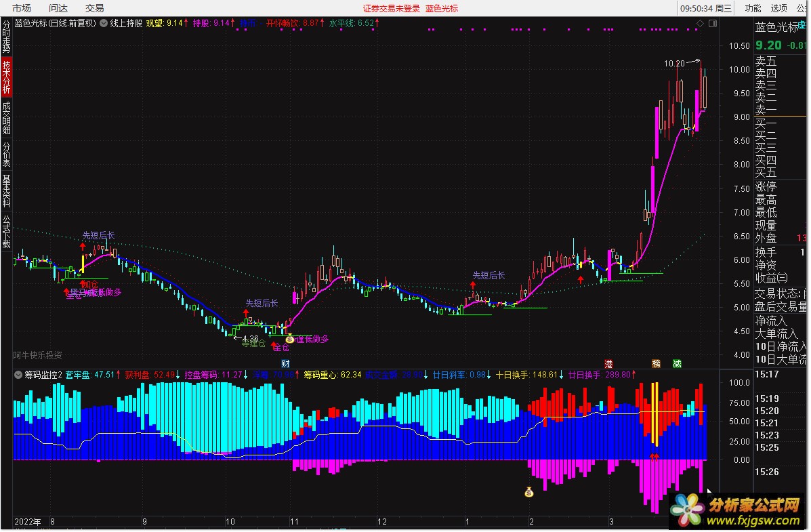Viewport: 811px width, 532px height.
Task: Click the 财 info marker on the timeline
Action: coord(285,364)
